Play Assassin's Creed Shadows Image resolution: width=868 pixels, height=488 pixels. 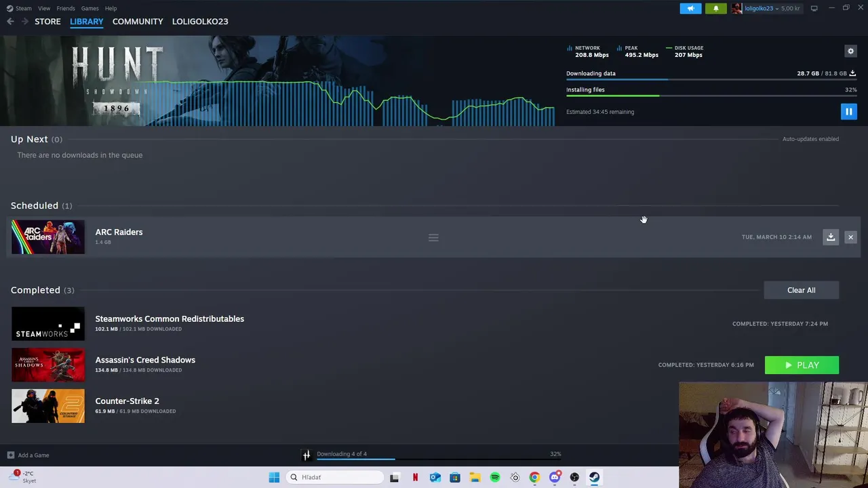click(x=802, y=365)
